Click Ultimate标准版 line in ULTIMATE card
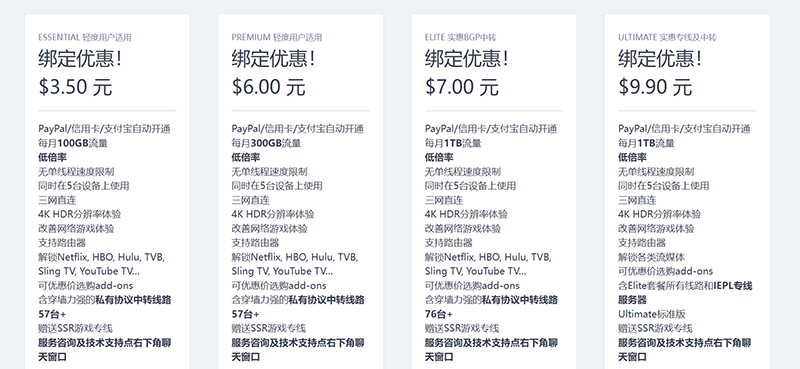Viewport: 800px width, 369px height. (x=652, y=314)
